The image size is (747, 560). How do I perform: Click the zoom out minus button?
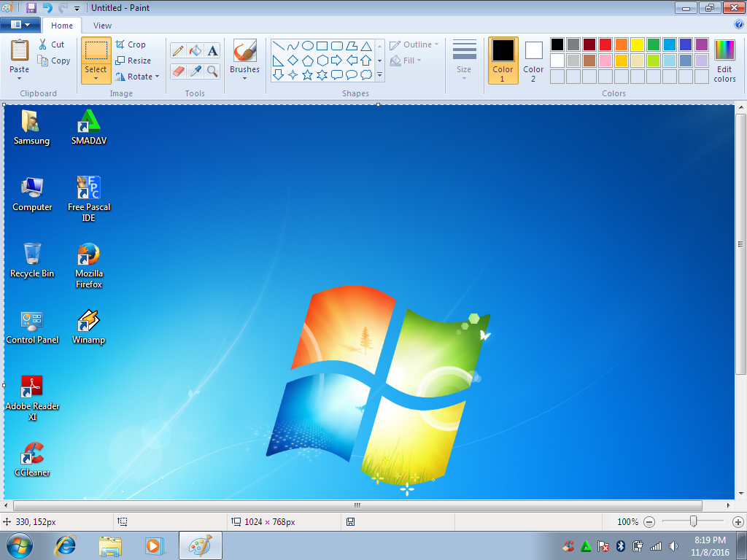coord(649,522)
